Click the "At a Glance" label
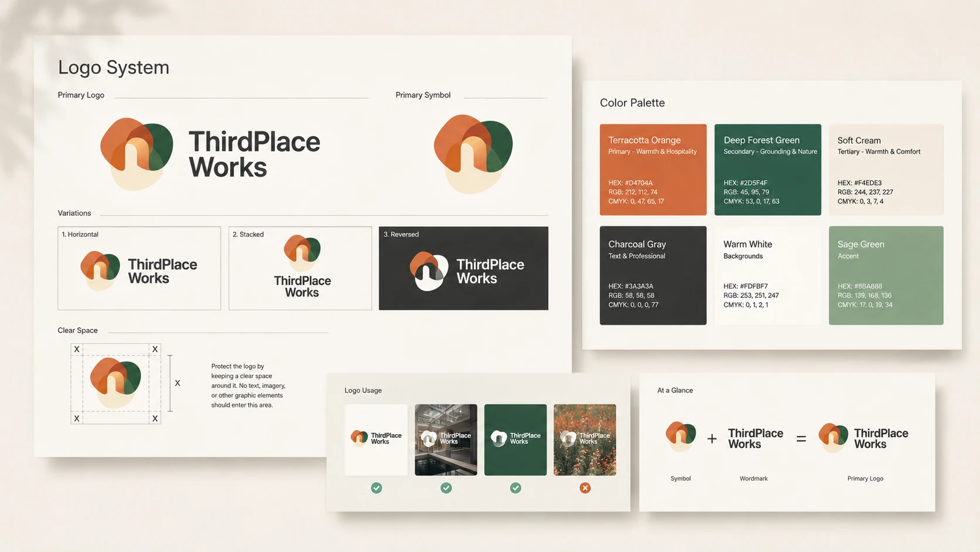 click(x=675, y=390)
